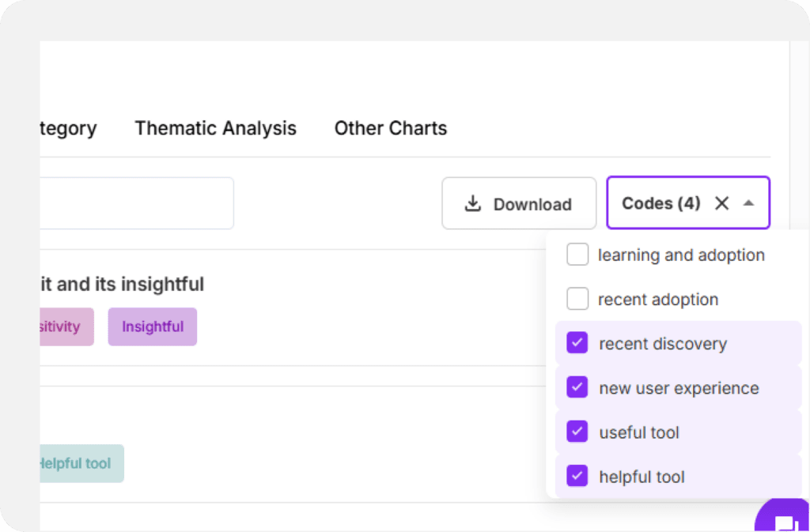Select the partially visible Category tab
810x532 pixels.
point(68,128)
